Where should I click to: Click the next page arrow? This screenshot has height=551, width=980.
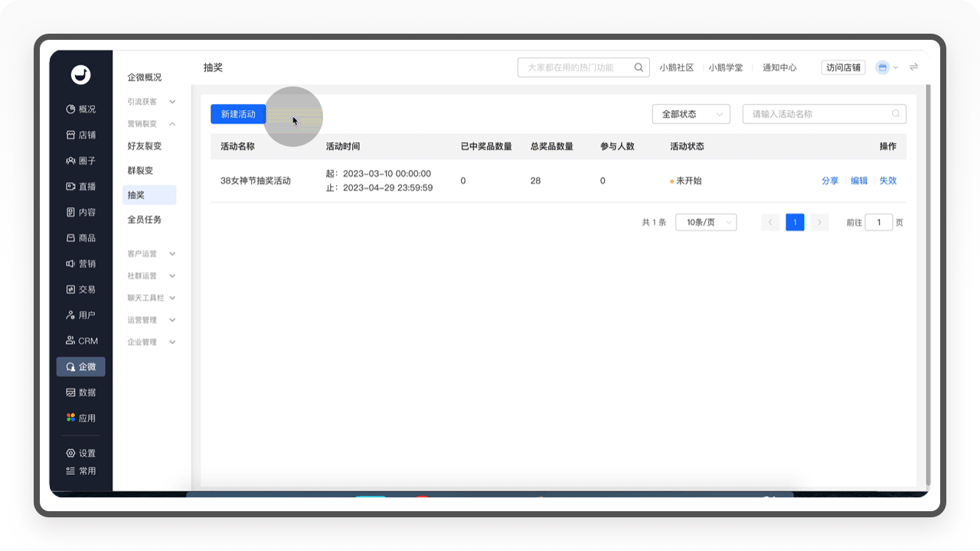pyautogui.click(x=819, y=223)
